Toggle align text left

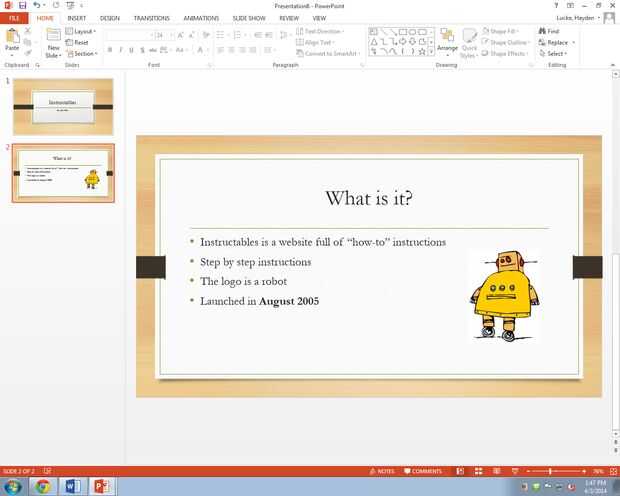point(220,50)
